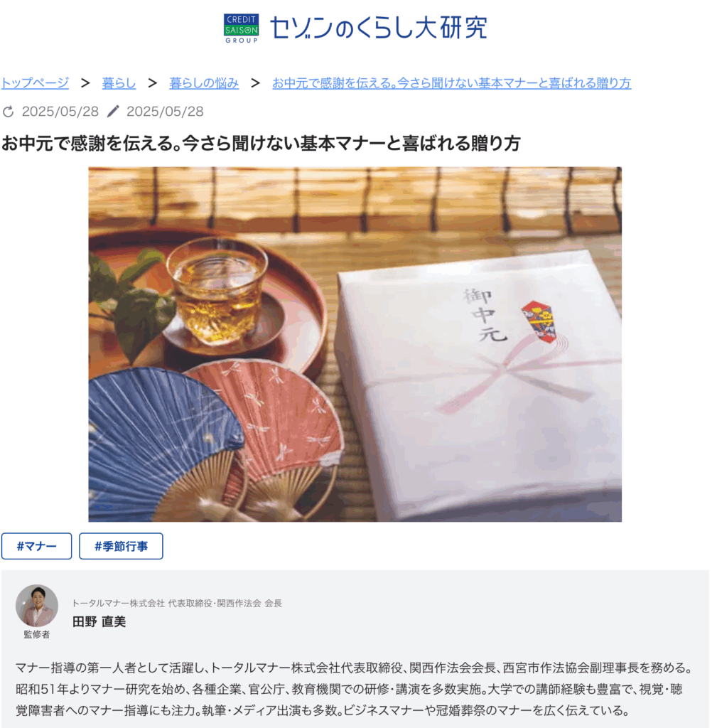Click the chevron after 暮らしの悩み

[x=255, y=83]
